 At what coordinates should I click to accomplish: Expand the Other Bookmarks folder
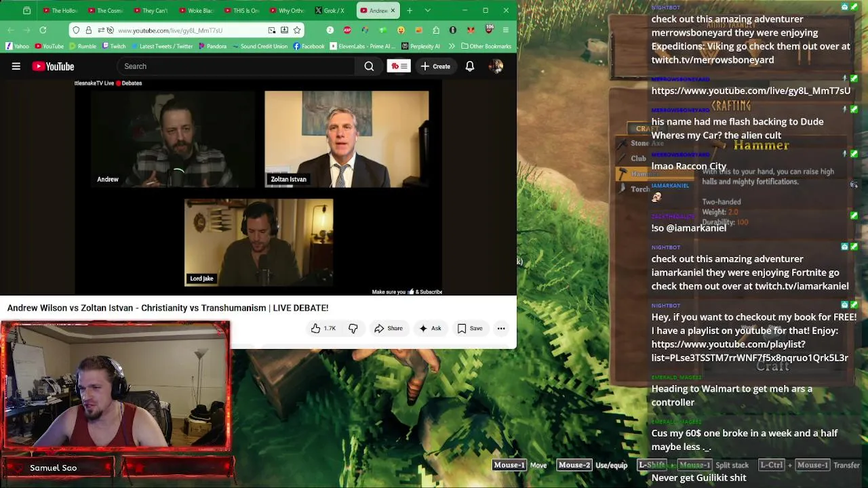(x=486, y=46)
